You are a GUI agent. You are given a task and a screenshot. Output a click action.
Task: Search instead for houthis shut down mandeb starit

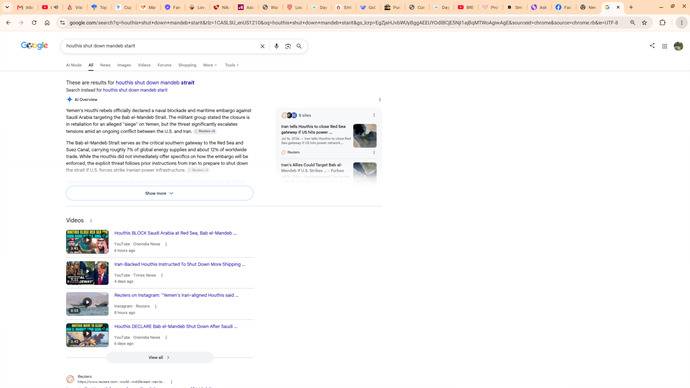click(x=135, y=90)
